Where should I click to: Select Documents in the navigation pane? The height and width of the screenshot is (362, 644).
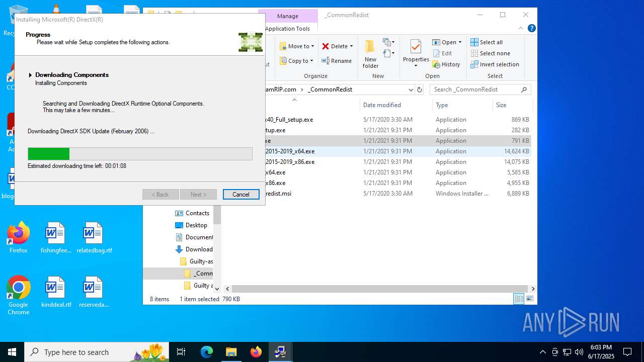coord(194,237)
